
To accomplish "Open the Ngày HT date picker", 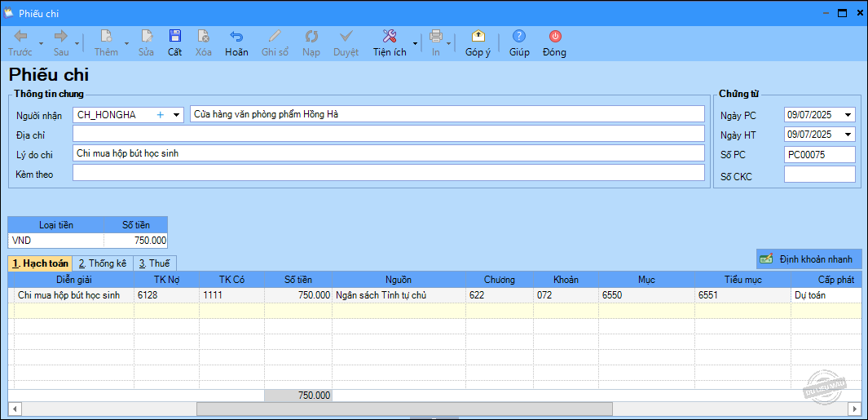I will click(848, 134).
